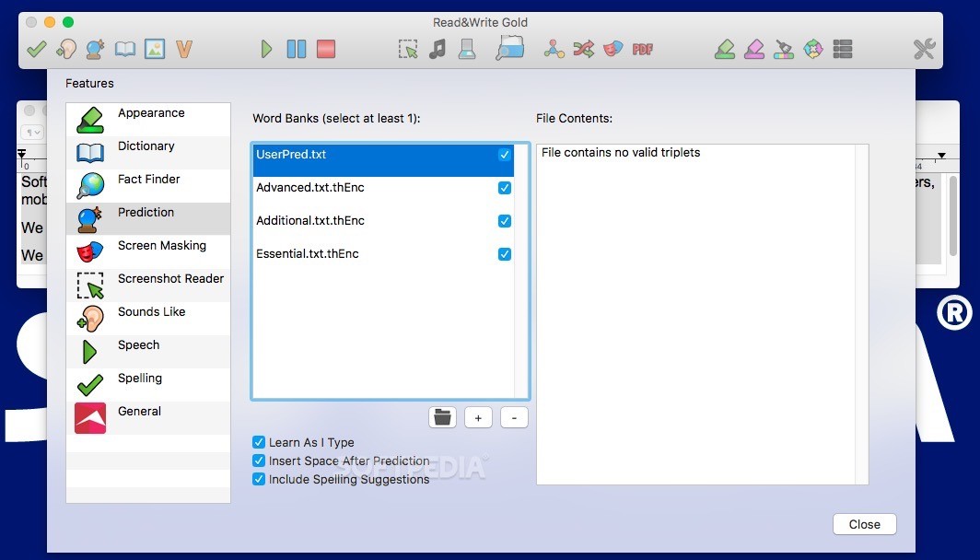Select the Dictionary features category
Screen dimensions: 980x560
(148, 153)
